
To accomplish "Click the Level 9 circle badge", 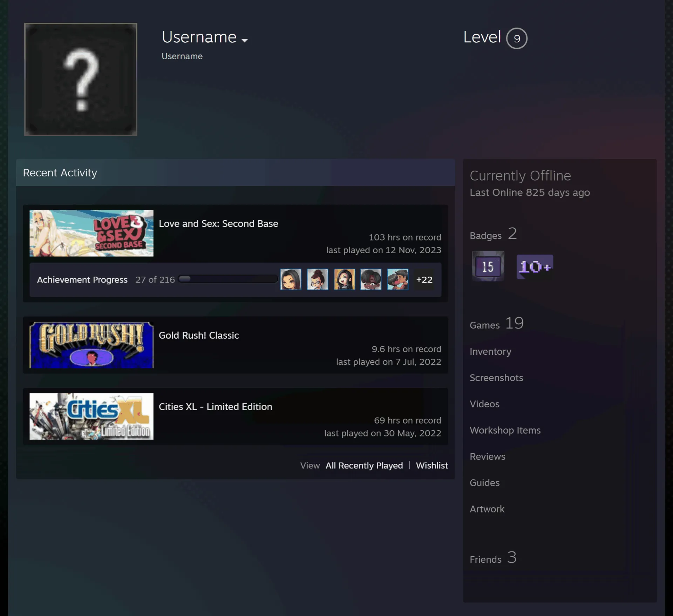I will 516,38.
